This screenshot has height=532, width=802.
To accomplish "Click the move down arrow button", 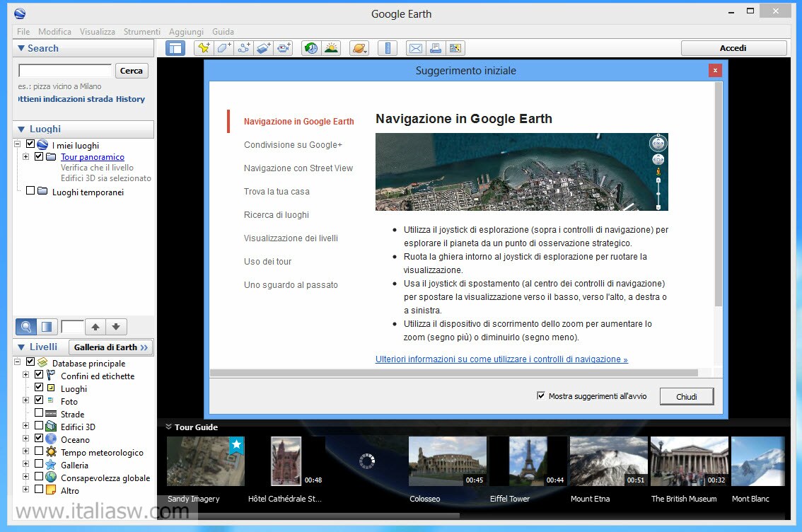I will coord(116,326).
